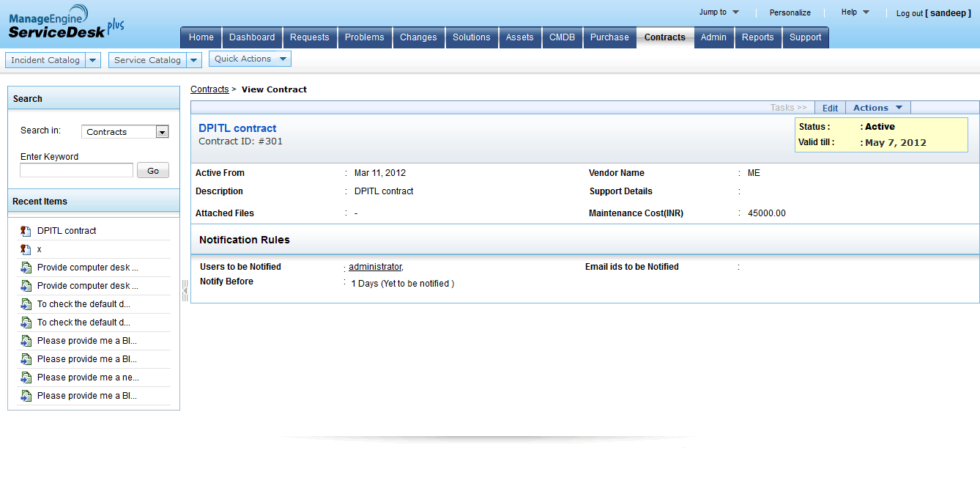The height and width of the screenshot is (486, 980).
Task: Click the Go search button
Action: [153, 170]
